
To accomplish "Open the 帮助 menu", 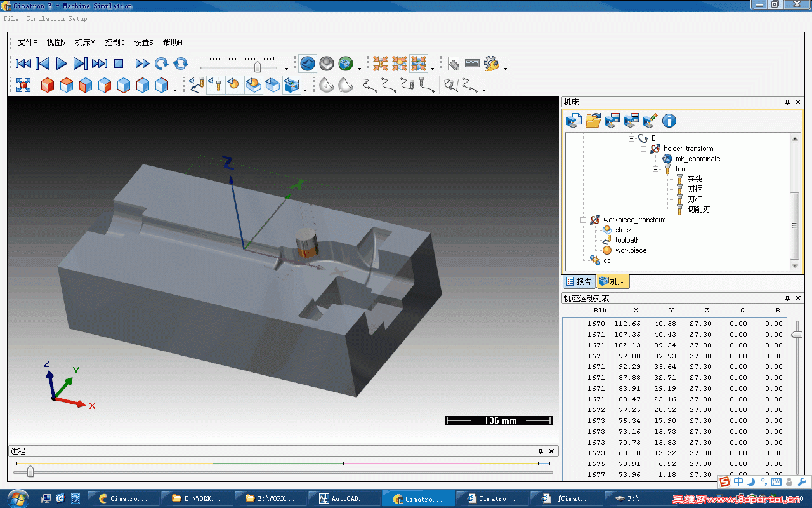I will (173, 43).
